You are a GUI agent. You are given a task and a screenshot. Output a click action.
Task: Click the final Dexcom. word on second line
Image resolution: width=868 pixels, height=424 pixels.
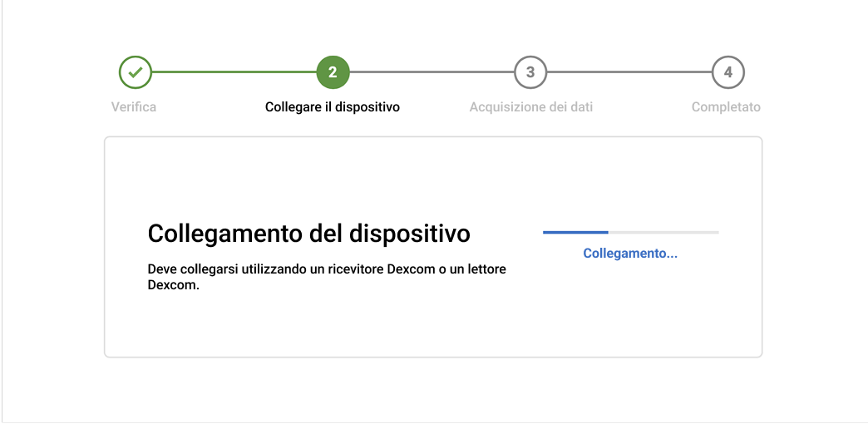click(x=174, y=285)
